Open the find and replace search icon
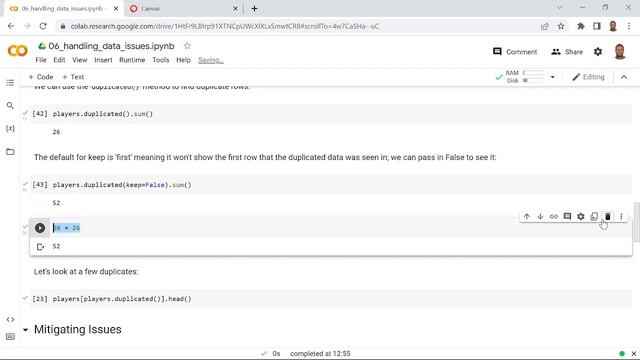 tap(10, 106)
